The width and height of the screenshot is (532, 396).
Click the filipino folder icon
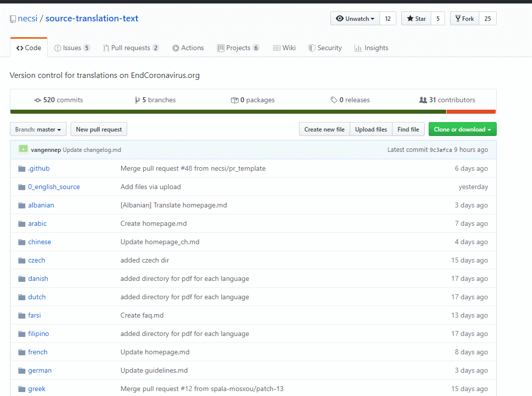click(22, 333)
